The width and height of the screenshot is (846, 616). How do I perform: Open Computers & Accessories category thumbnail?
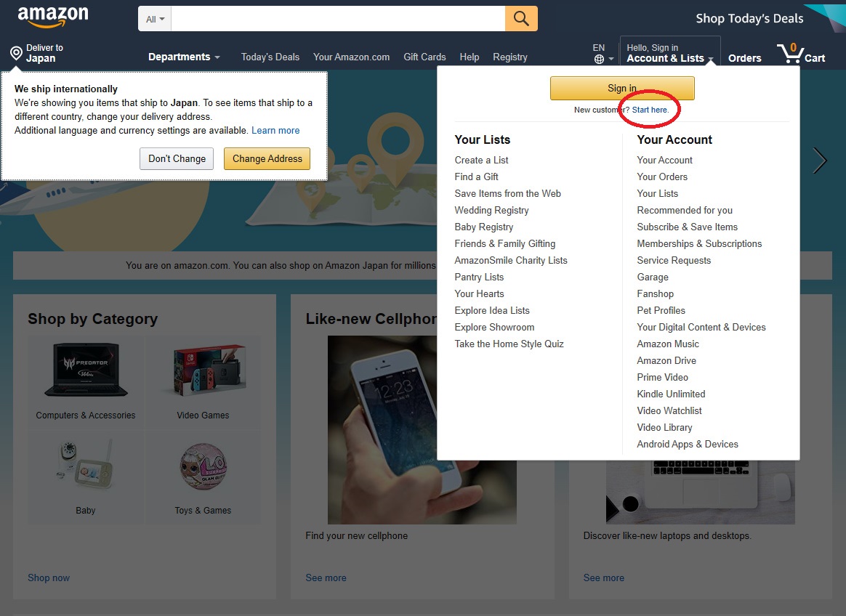(x=86, y=371)
